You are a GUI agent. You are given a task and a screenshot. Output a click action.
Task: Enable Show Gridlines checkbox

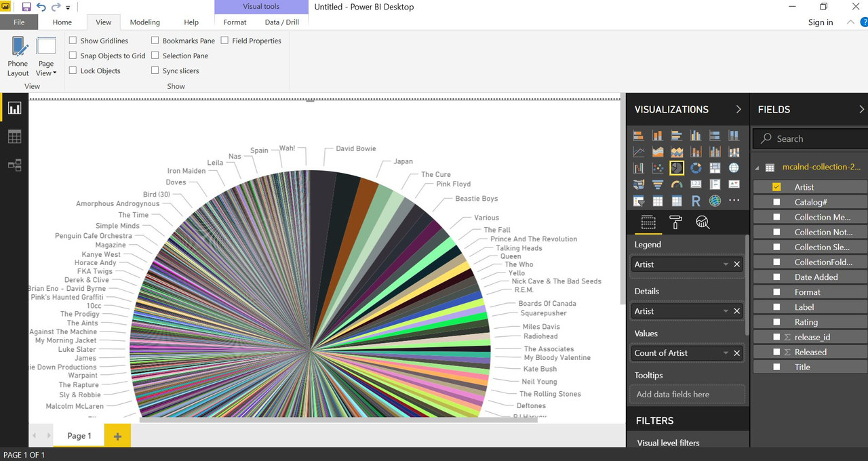coord(73,41)
